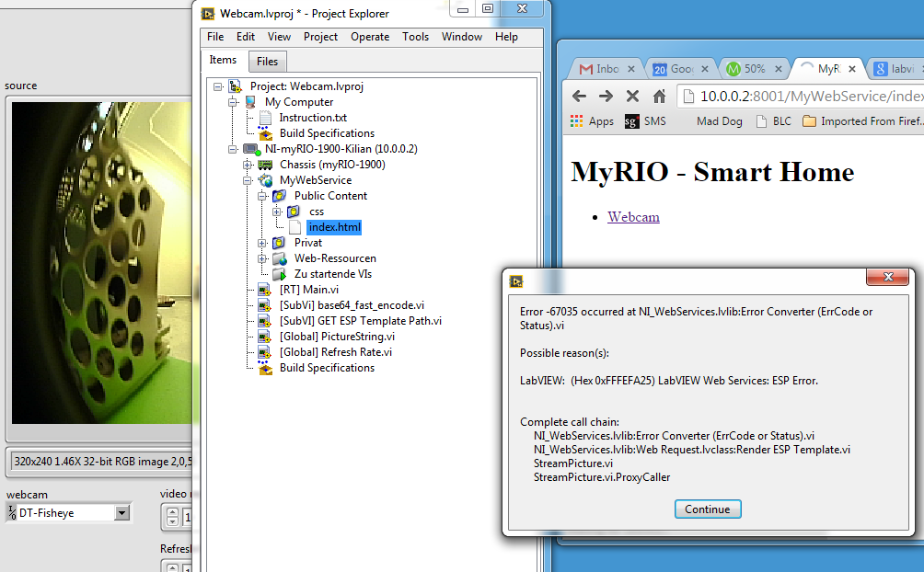Open the Mad Dog bookmark
The width and height of the screenshot is (924, 572).
pos(720,121)
